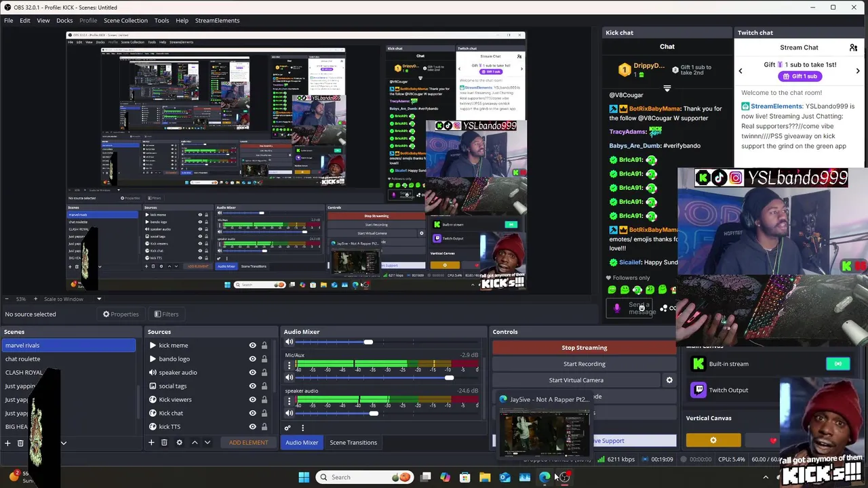
Task: Click the Windows taskbar Search box
Action: (x=366, y=477)
